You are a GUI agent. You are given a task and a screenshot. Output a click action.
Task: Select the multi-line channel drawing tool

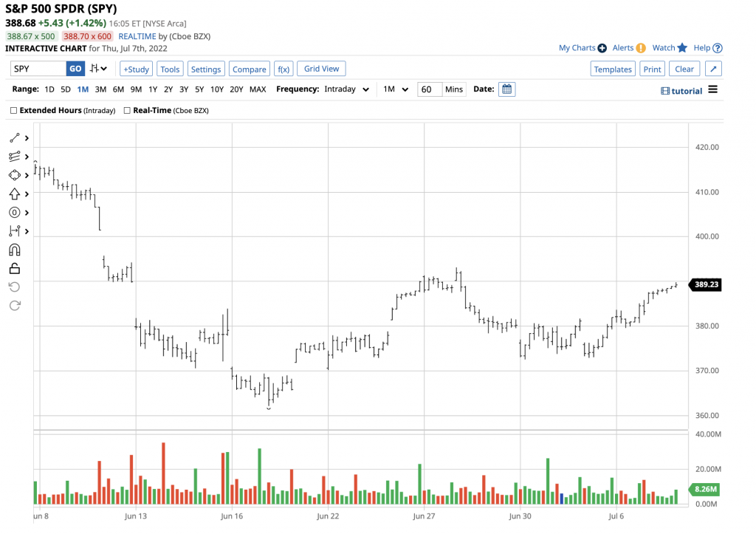15,157
